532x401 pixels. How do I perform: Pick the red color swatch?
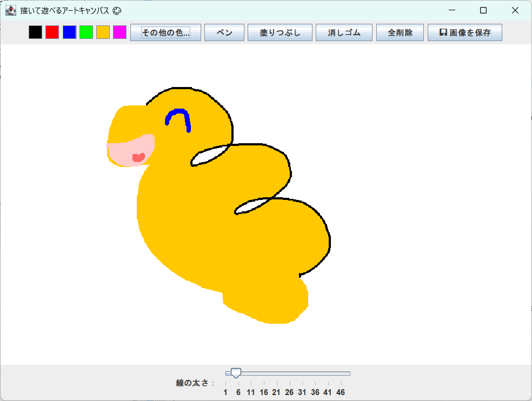pyautogui.click(x=52, y=32)
